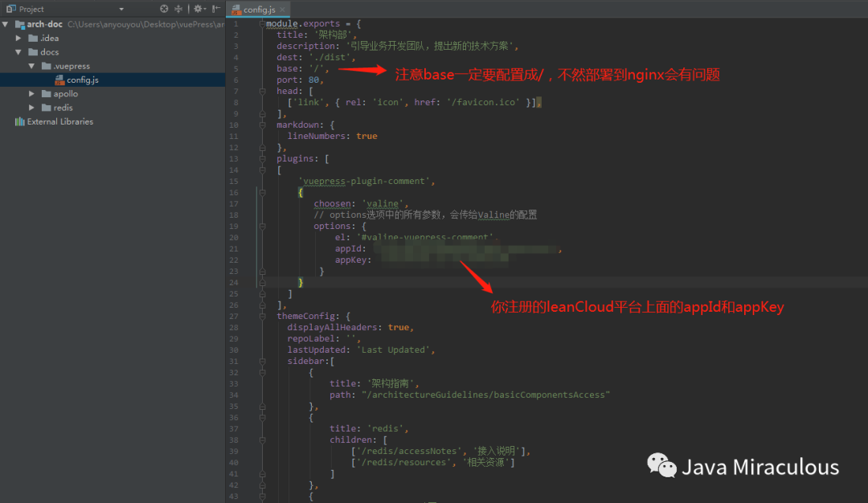
Task: Select the .idea folder
Action: click(x=49, y=39)
